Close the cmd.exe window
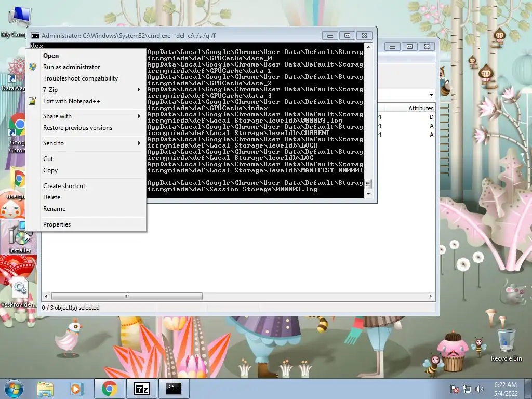This screenshot has width=532, height=399. (364, 36)
